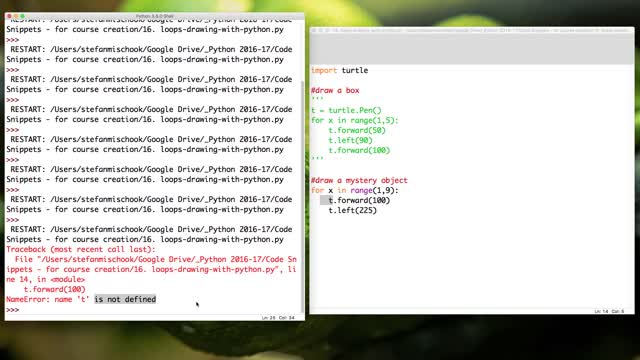Click the closing triple quote above '#draw a mystery object'
The height and width of the screenshot is (360, 640).
(x=317, y=159)
